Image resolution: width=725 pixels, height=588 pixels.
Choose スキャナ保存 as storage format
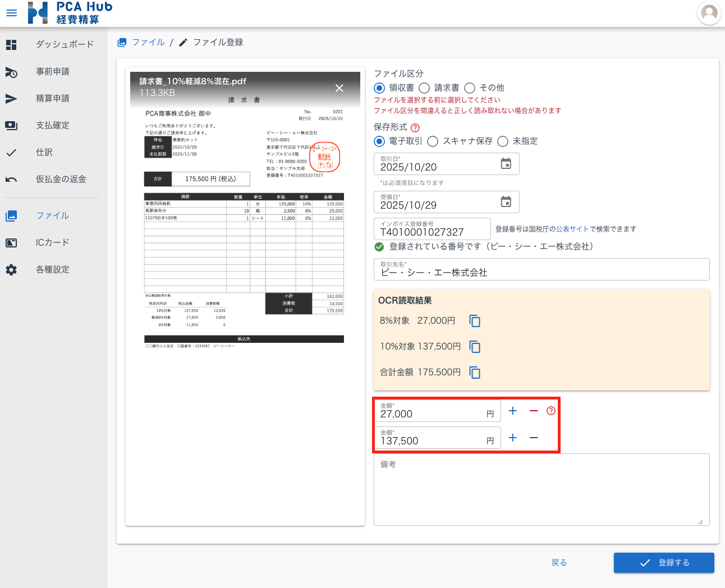433,141
